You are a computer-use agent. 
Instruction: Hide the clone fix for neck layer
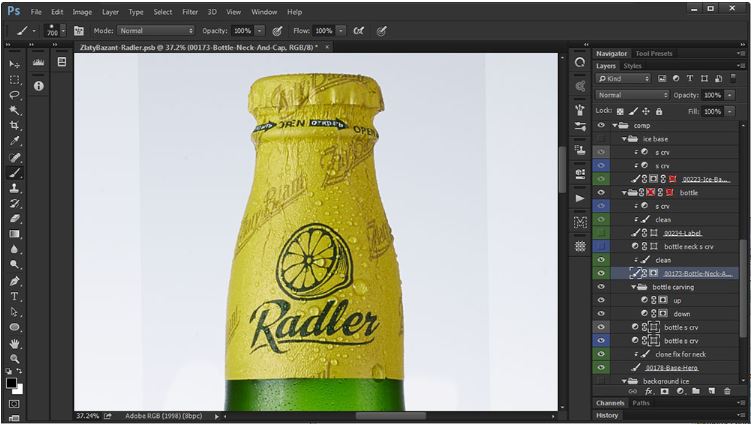tap(601, 354)
